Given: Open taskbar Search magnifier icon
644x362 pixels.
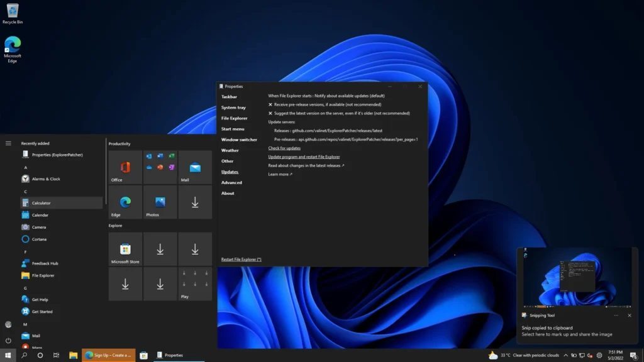Looking at the screenshot, I should click(24, 356).
